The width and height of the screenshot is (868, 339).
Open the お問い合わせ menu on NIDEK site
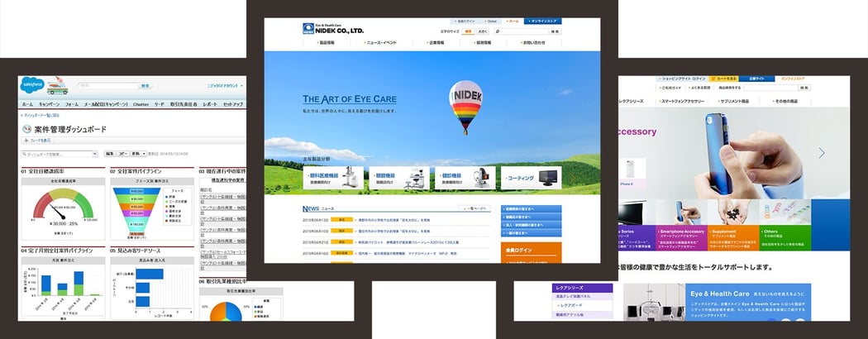pyautogui.click(x=534, y=43)
